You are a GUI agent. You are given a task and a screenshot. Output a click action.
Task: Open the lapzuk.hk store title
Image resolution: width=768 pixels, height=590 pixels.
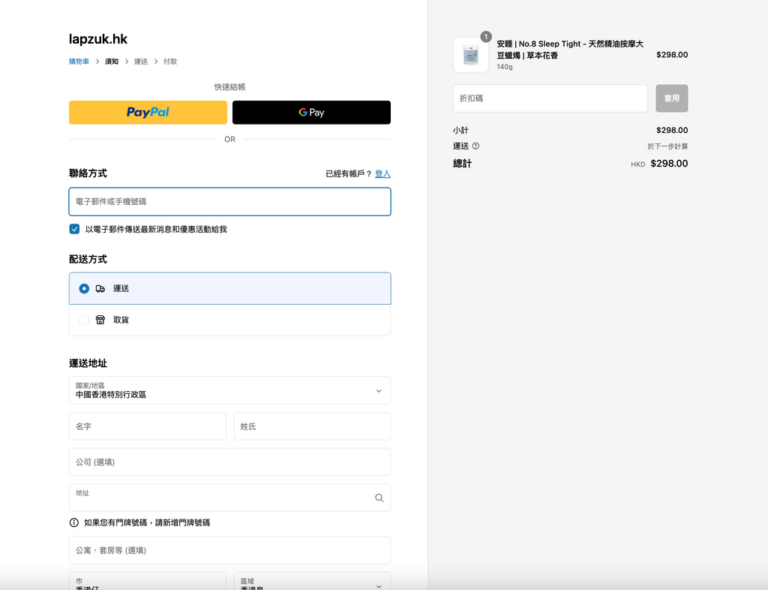(x=98, y=39)
